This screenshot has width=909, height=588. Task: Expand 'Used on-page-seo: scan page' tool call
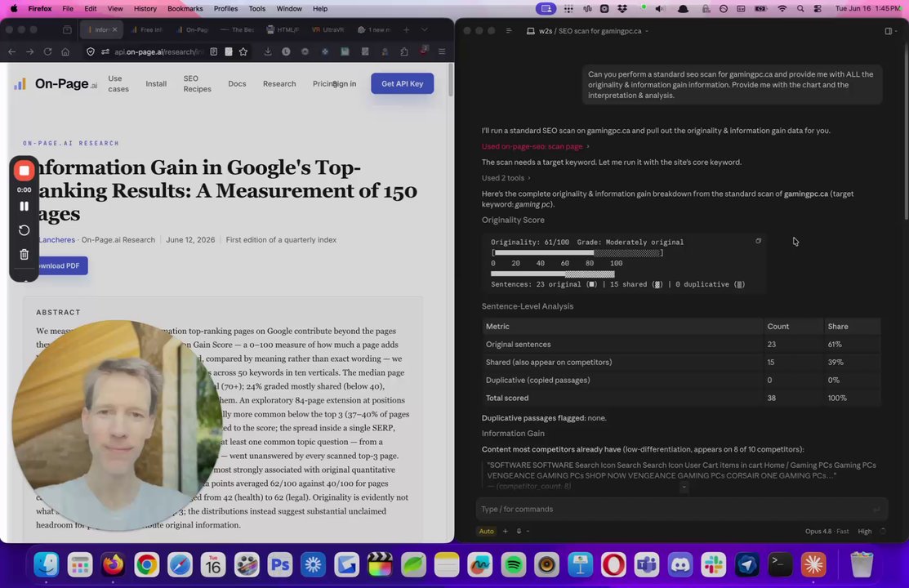535,146
